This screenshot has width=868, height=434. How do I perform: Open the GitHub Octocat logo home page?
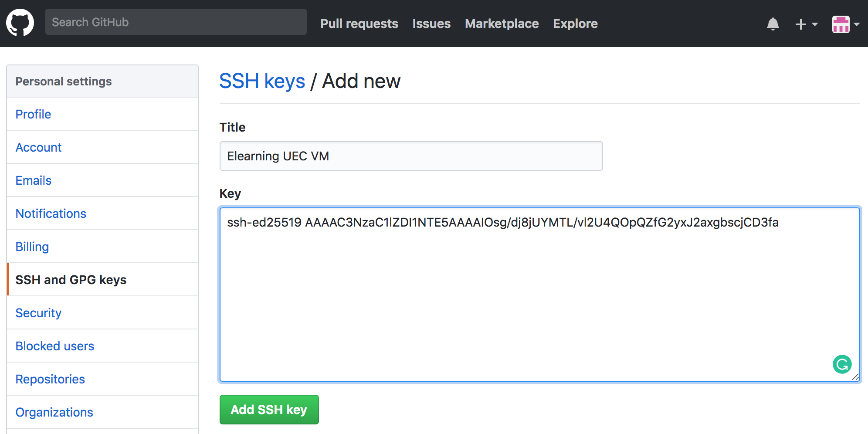[x=20, y=23]
